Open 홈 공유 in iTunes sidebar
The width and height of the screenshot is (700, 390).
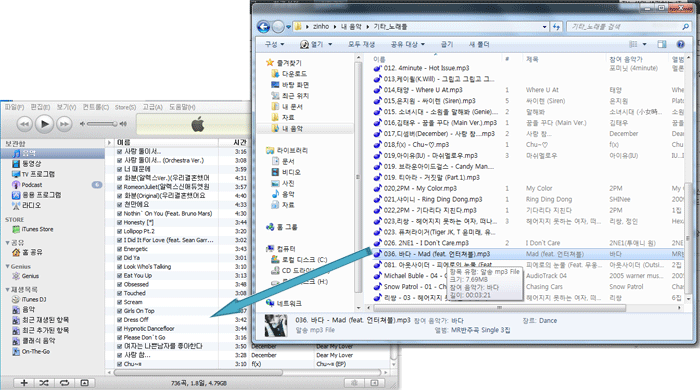pyautogui.click(x=32, y=252)
